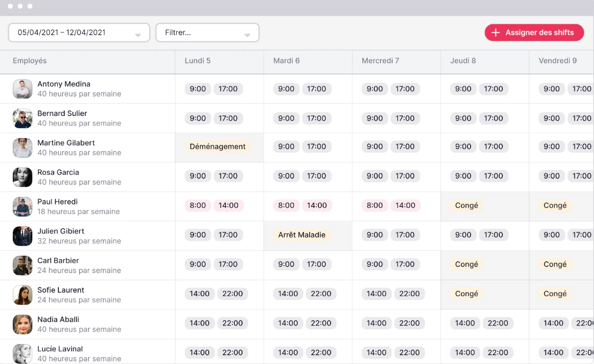
Task: Click Sofie Laurent's avatar
Action: pos(22,295)
